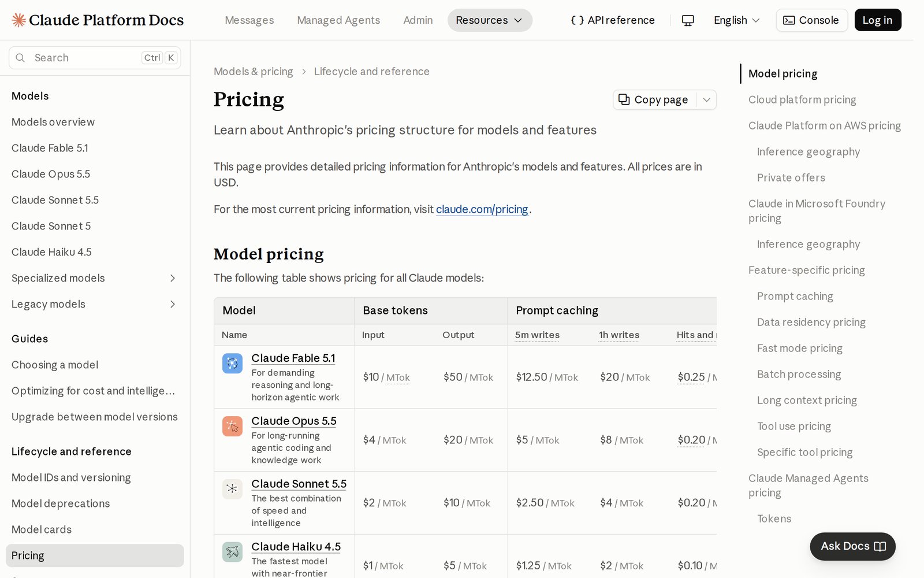Open the Resources dropdown menu
The width and height of the screenshot is (924, 578).
pos(490,20)
